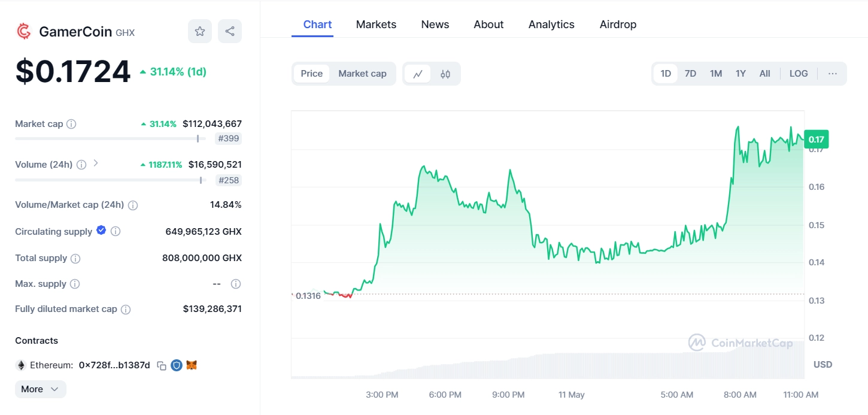Enable logarithmic scale with LOG button
This screenshot has width=868, height=415.
point(799,73)
